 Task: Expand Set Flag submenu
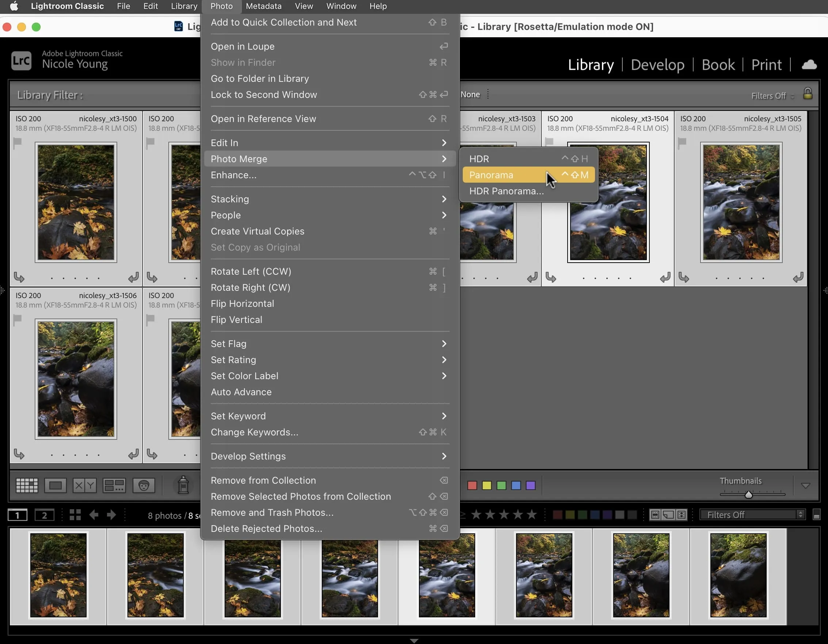330,344
